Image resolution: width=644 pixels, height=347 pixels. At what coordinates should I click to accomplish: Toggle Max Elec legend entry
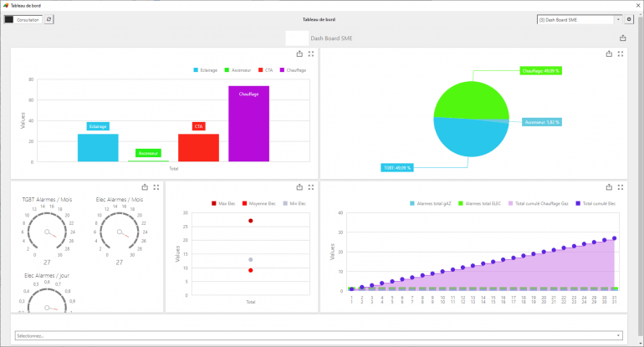(223, 204)
